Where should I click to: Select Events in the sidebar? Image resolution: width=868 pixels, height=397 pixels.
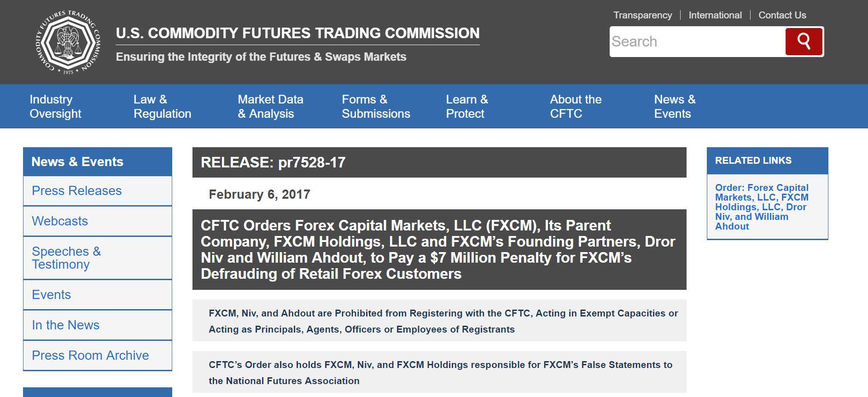tap(51, 294)
